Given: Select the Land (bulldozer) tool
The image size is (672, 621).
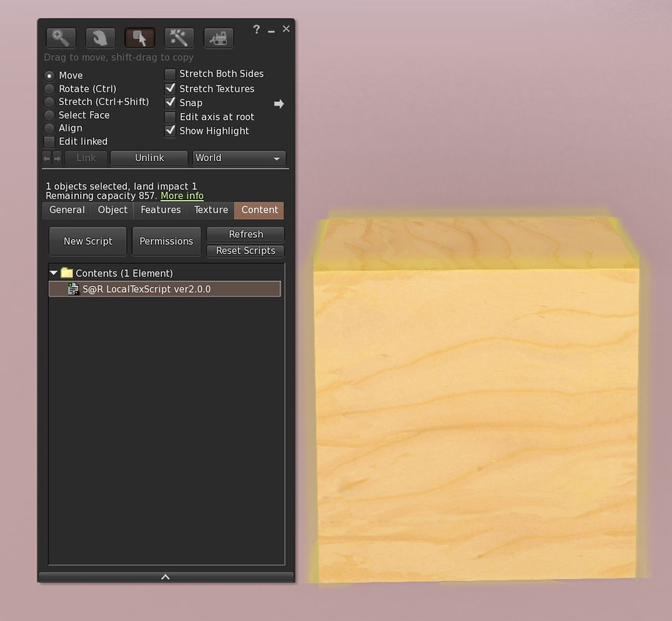Looking at the screenshot, I should 219,38.
